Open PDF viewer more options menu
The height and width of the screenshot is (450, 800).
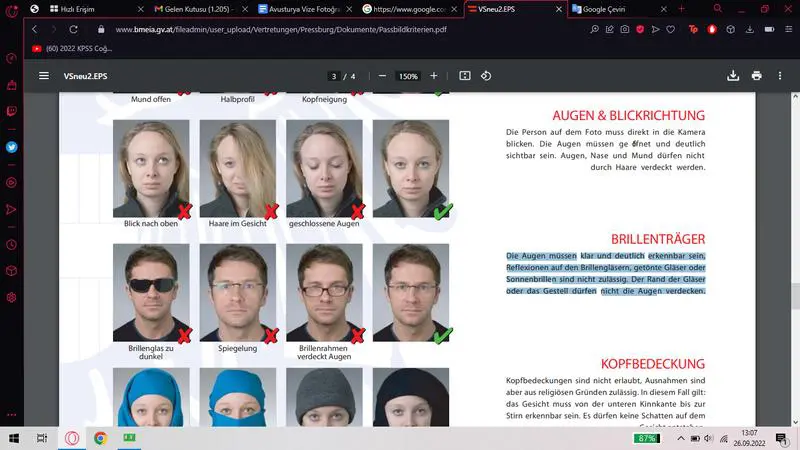780,76
